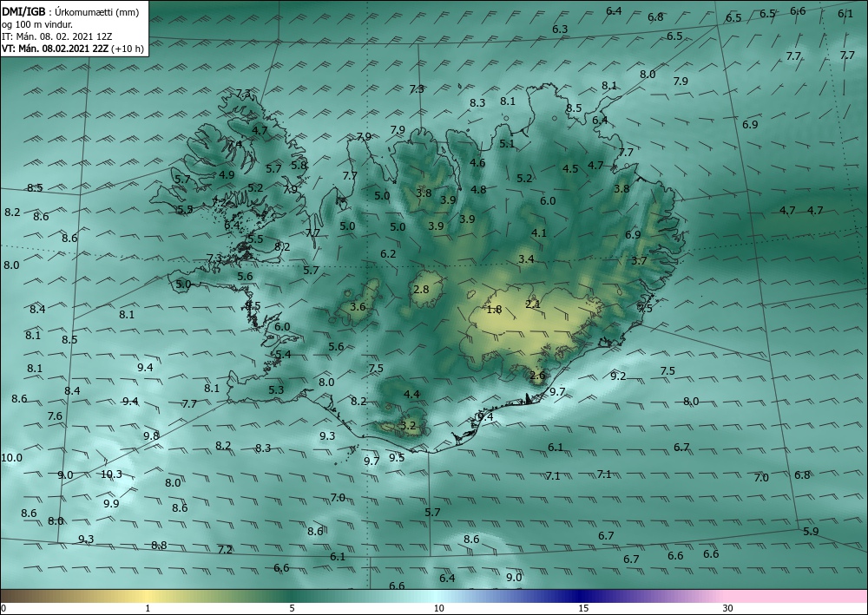
Task: Click the 4.8 value on the map
Action: click(478, 189)
